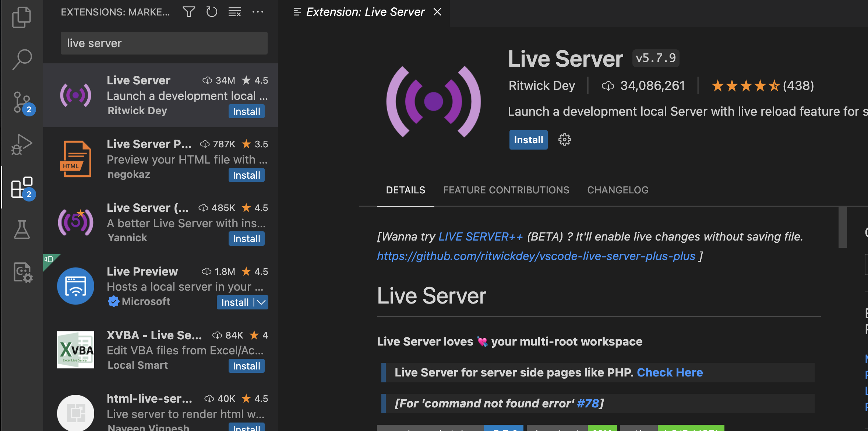Image resolution: width=868 pixels, height=431 pixels.
Task: Refresh the extensions list
Action: tap(212, 12)
